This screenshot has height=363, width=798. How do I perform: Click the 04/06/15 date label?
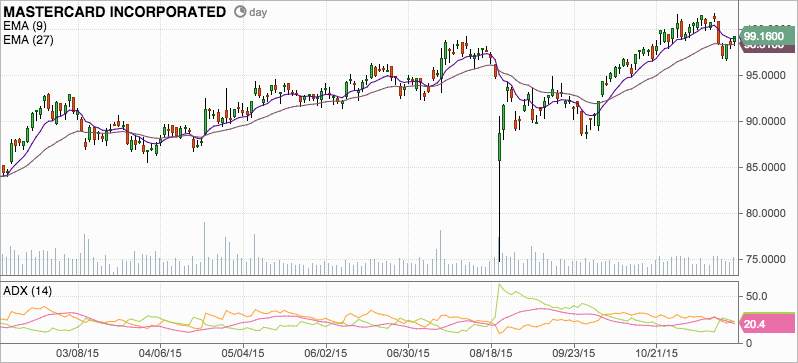click(161, 353)
